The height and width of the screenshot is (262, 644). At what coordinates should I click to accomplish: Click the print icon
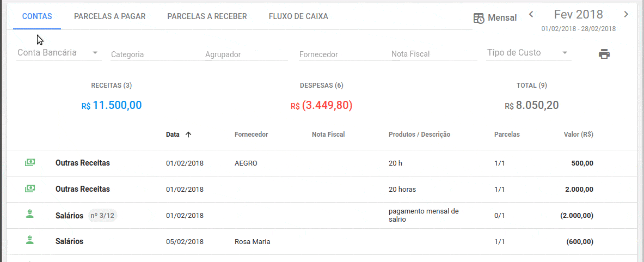pos(604,54)
